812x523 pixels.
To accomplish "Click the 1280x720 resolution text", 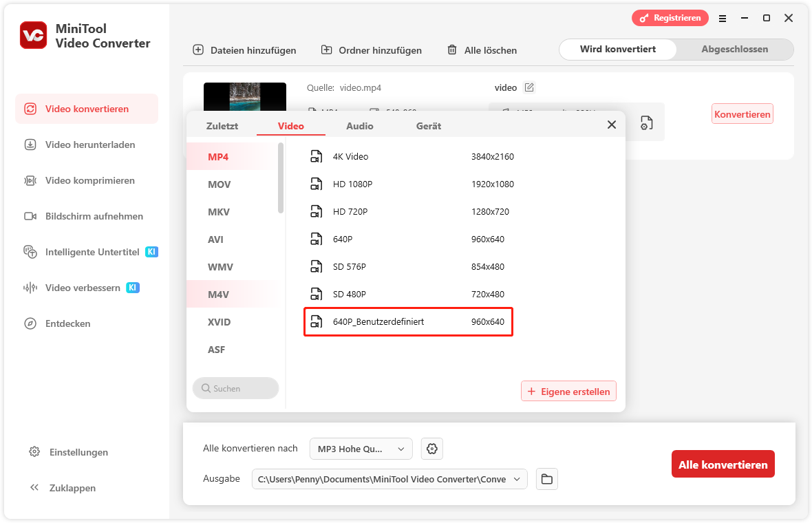I will point(490,211).
